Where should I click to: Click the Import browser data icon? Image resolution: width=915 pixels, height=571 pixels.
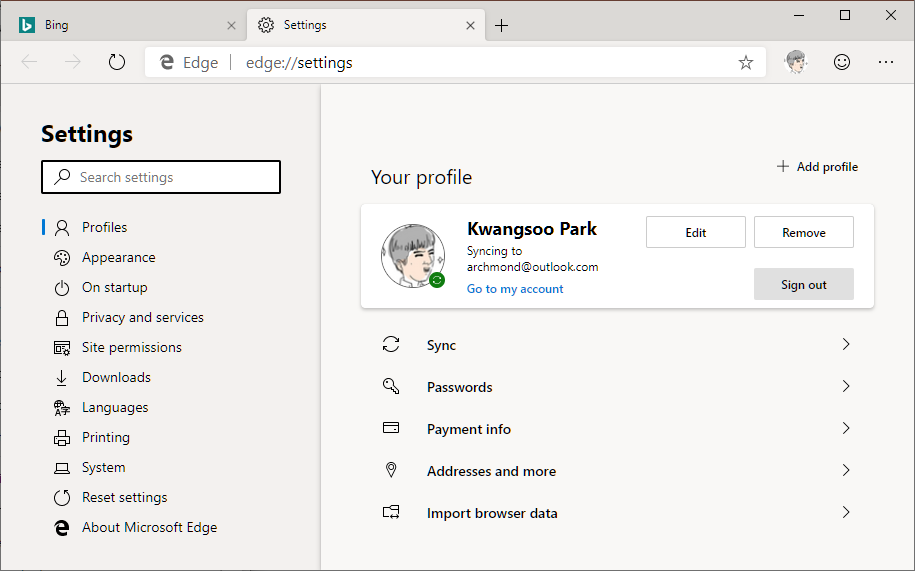tap(391, 512)
